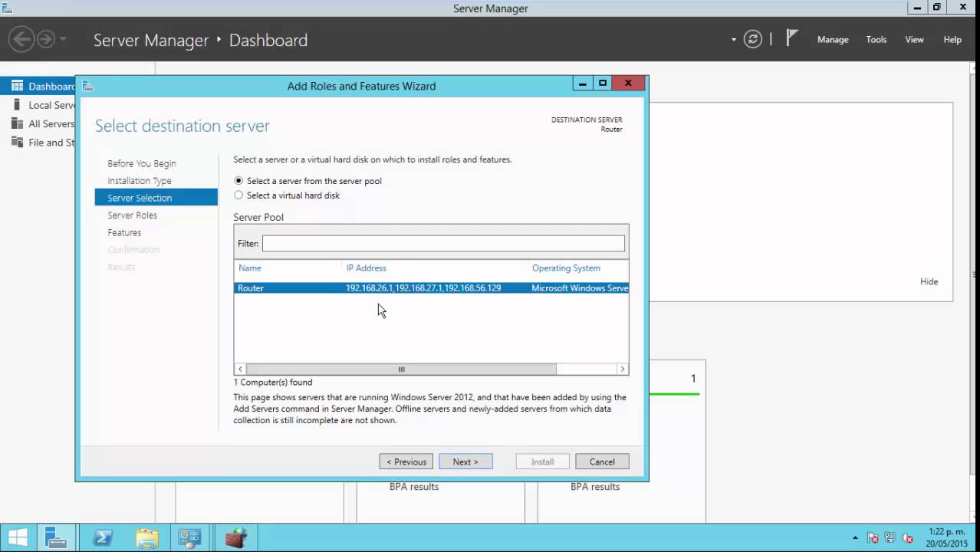Screen dimensions: 980x552
Task: Close the Add Roles and Features Wizard
Action: pos(628,83)
